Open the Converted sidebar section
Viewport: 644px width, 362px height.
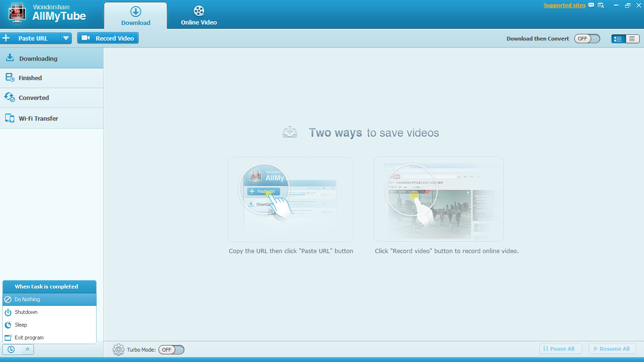tap(51, 98)
